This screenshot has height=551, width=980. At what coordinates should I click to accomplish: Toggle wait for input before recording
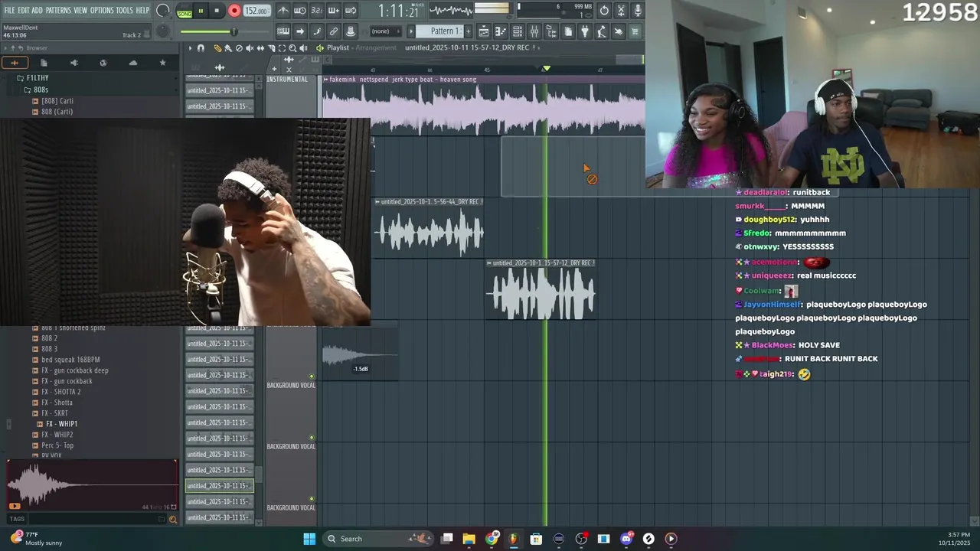[x=300, y=11]
